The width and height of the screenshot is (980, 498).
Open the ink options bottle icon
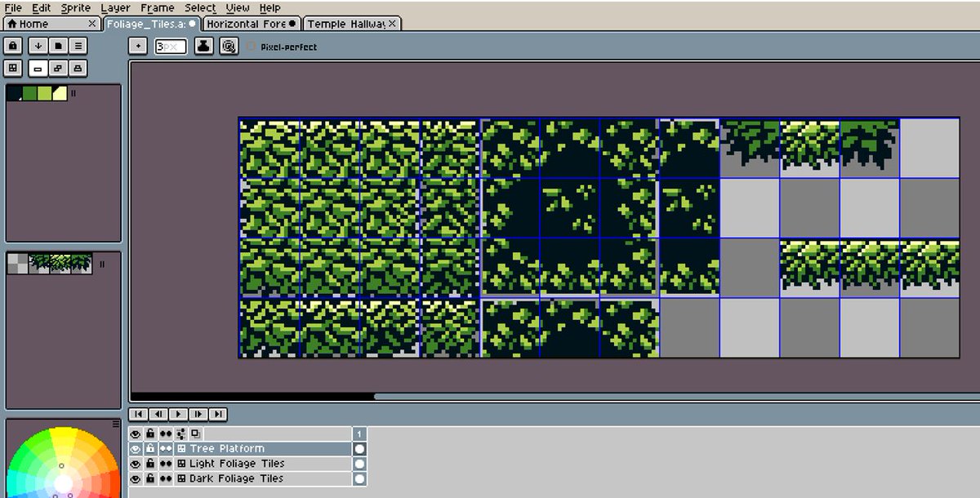[x=204, y=47]
